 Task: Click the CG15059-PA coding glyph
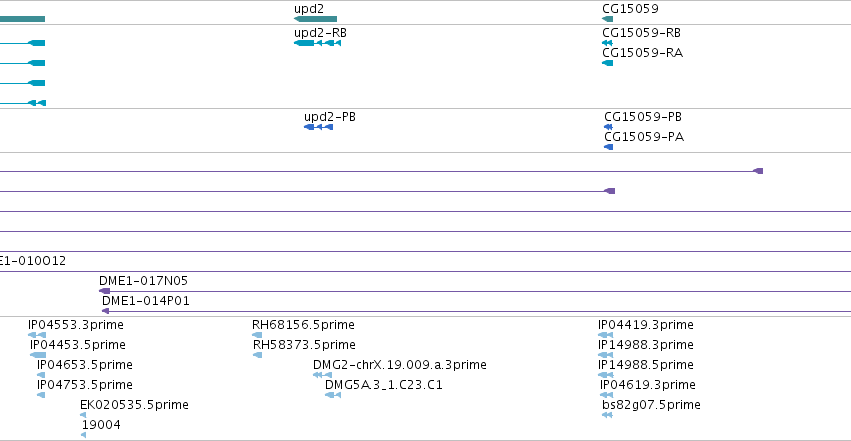tap(608, 147)
